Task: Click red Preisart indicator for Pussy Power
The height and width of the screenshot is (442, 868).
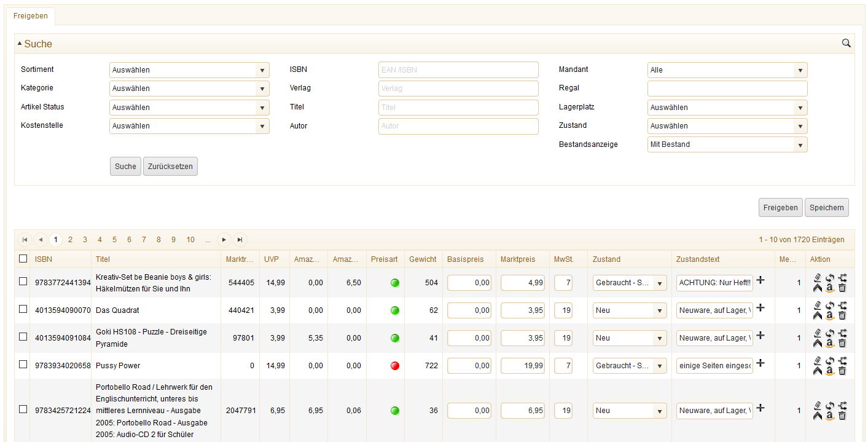Action: tap(395, 366)
